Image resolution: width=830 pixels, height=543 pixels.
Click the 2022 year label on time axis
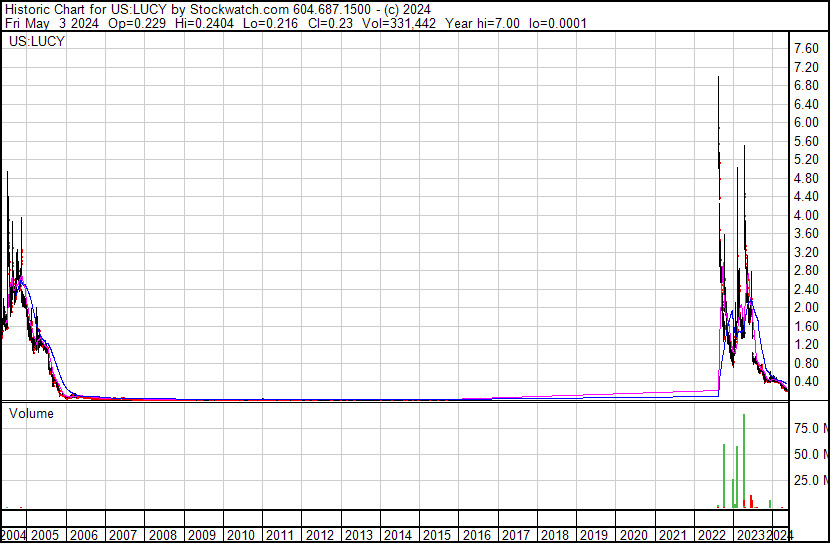(x=712, y=535)
